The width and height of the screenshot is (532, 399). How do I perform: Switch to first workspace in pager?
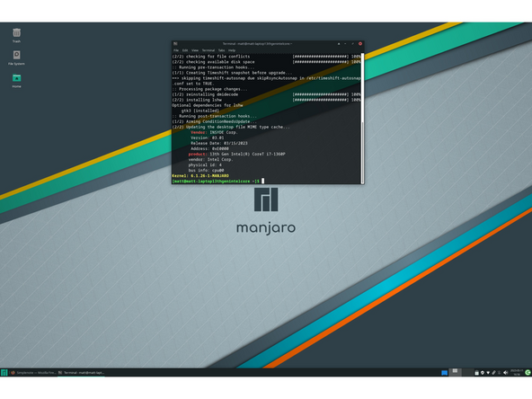[455, 372]
